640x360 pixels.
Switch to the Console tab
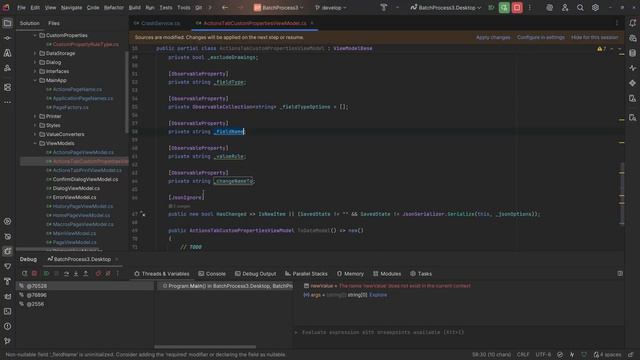[x=212, y=274]
